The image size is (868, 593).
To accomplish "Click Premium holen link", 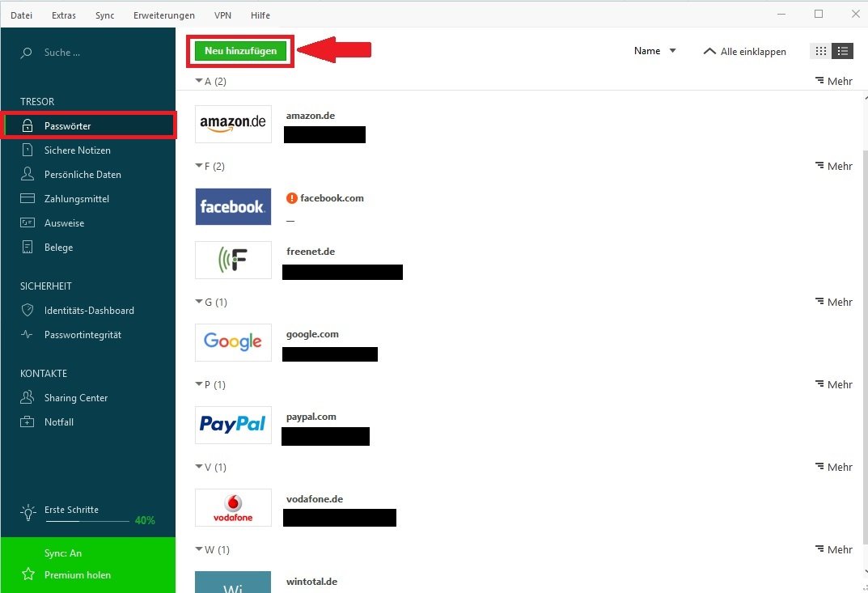I will 78,574.
